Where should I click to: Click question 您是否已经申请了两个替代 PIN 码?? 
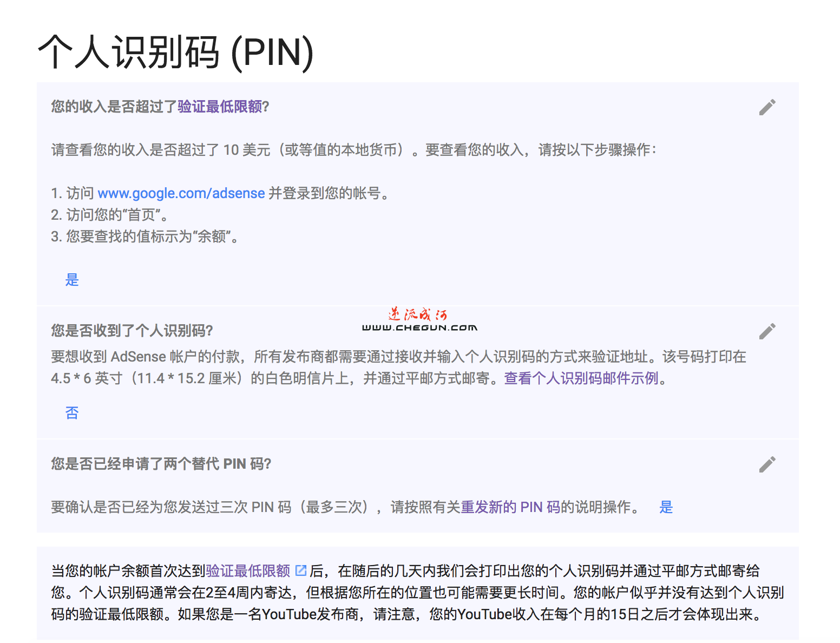[x=161, y=464]
